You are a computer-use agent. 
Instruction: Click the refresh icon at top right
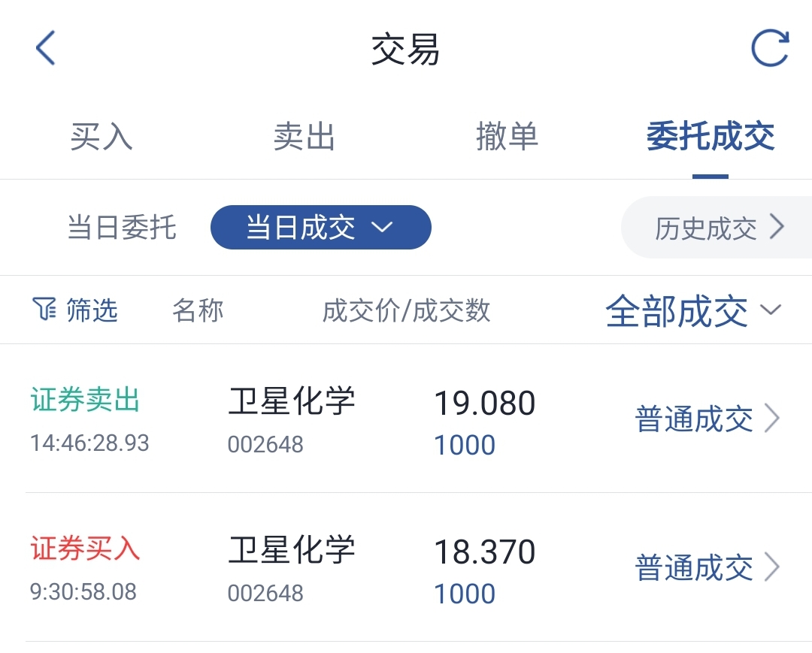pyautogui.click(x=770, y=49)
